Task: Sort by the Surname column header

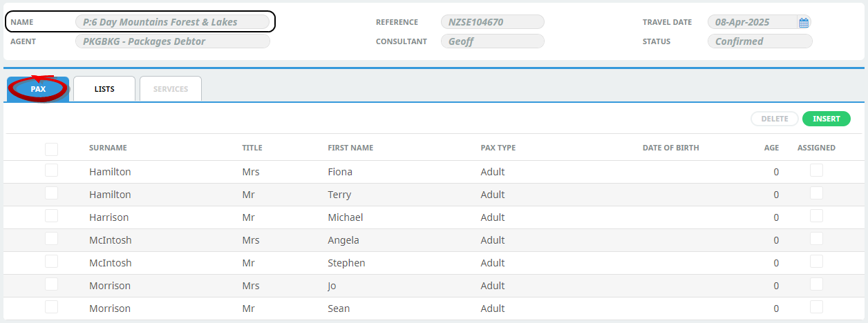Action: tap(108, 148)
